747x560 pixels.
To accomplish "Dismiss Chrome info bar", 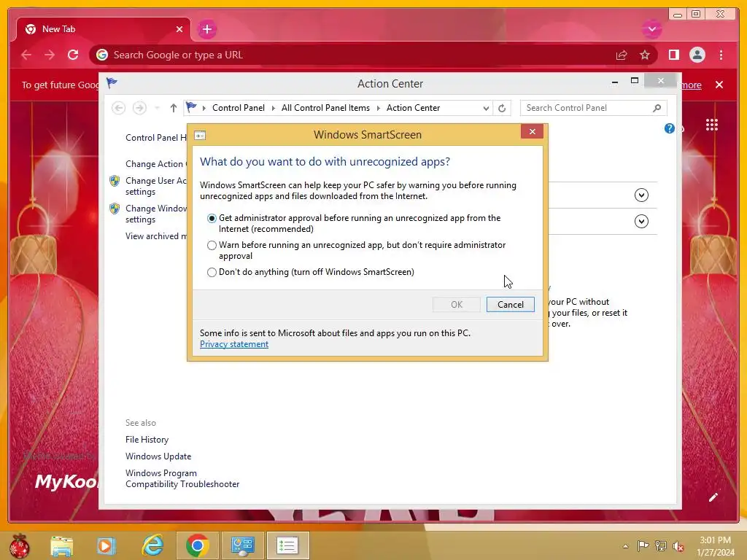I will [x=719, y=85].
